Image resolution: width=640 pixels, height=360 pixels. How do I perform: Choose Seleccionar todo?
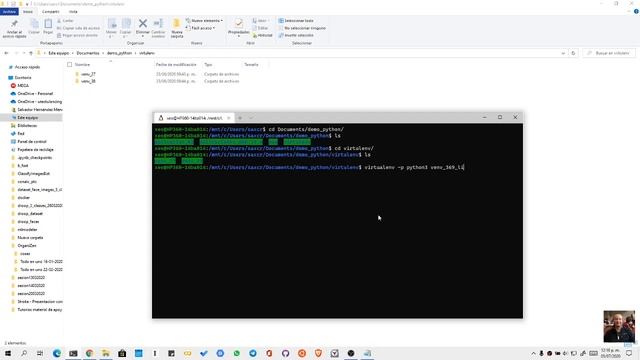296,21
